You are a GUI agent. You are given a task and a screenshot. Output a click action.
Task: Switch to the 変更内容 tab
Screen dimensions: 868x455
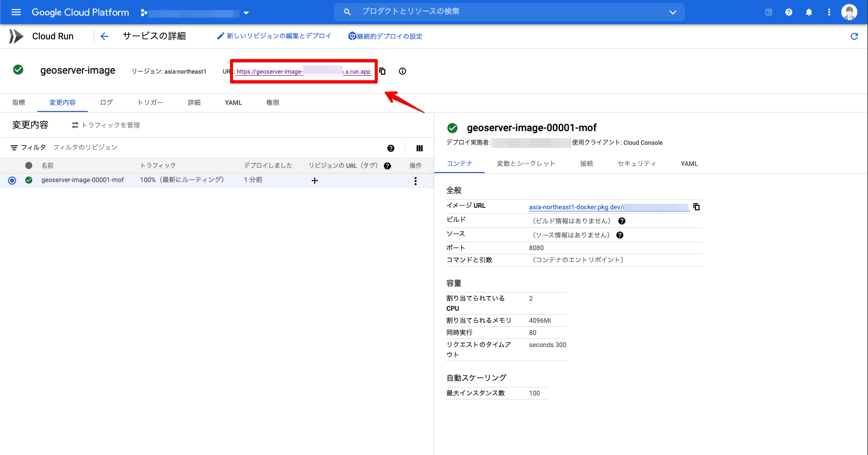click(x=63, y=102)
